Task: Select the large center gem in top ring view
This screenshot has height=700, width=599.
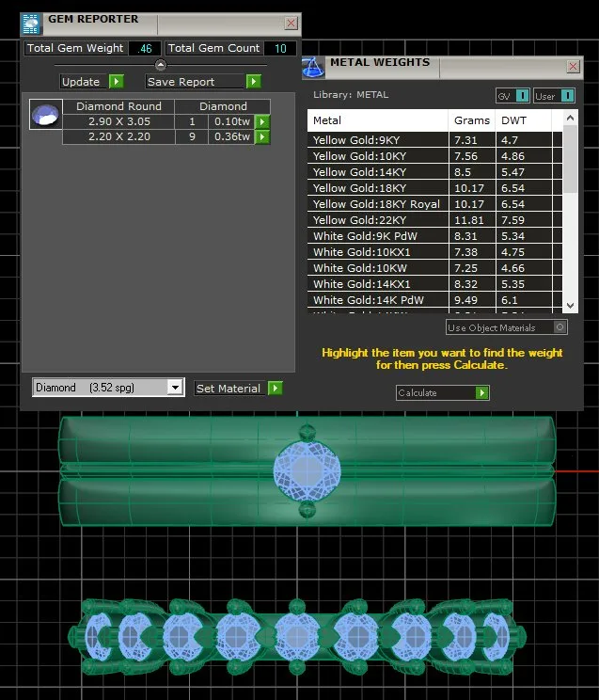Action: [307, 470]
